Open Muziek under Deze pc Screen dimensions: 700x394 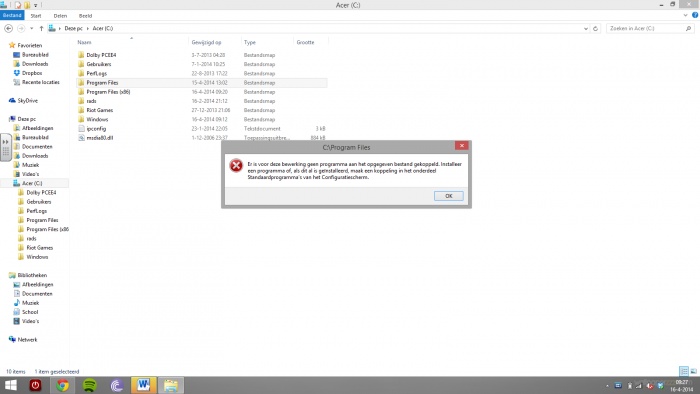[30, 165]
